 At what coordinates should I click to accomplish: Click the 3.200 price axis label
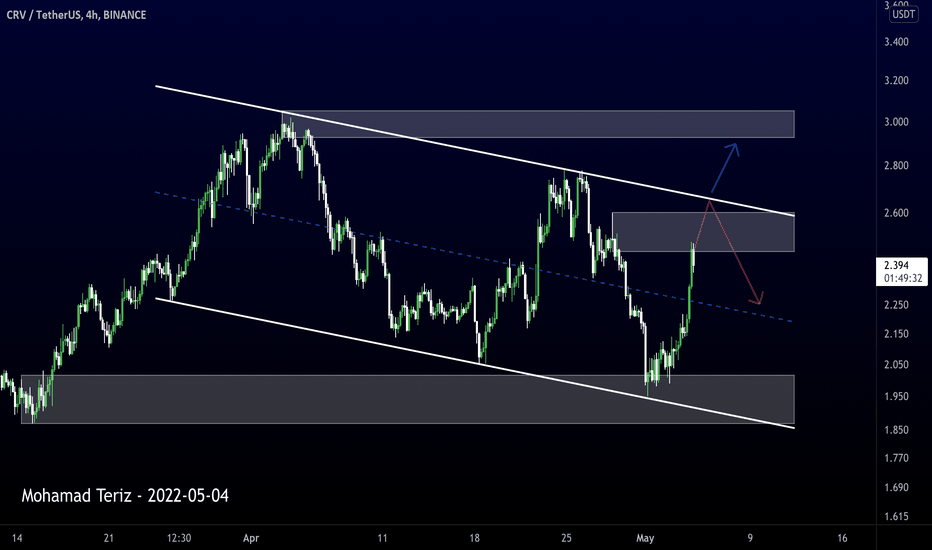click(896, 81)
